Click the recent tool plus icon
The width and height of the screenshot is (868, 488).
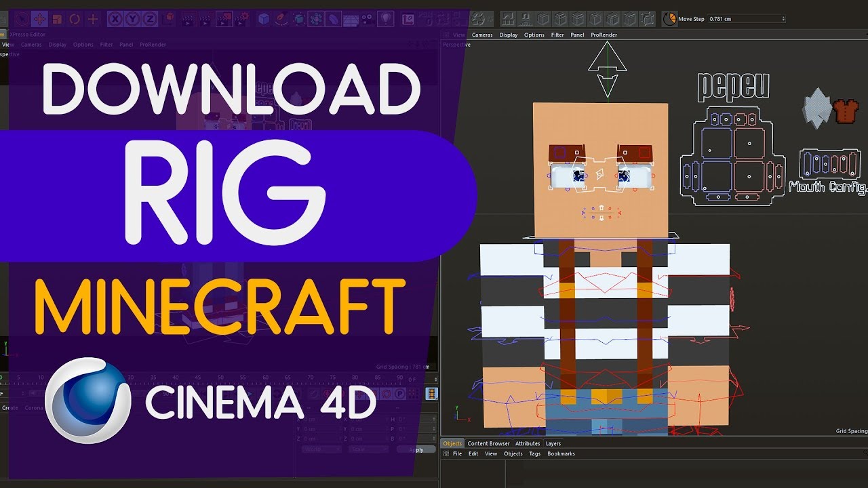pos(92,19)
